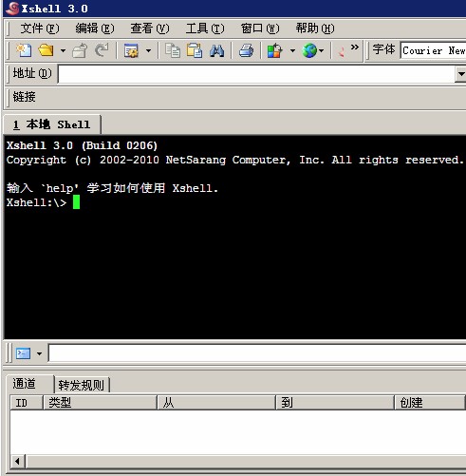Image resolution: width=466 pixels, height=476 pixels.
Task: Expand the address bar dropdown arrow
Action: 461,74
